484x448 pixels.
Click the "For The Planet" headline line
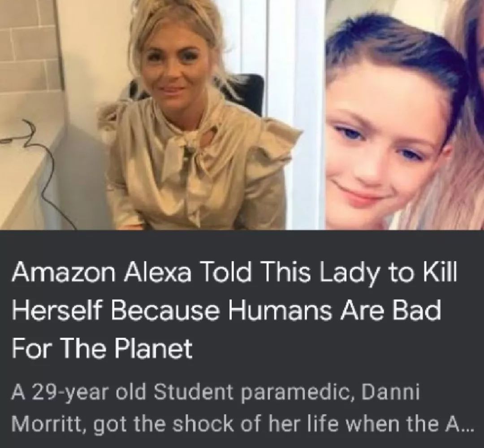pos(102,348)
